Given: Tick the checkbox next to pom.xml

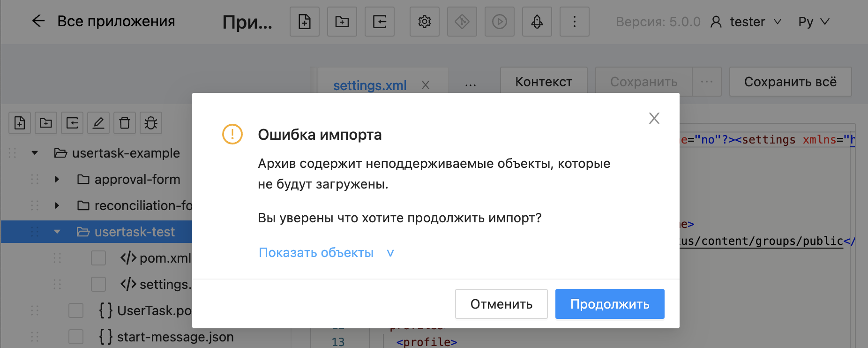Looking at the screenshot, I should [98, 258].
